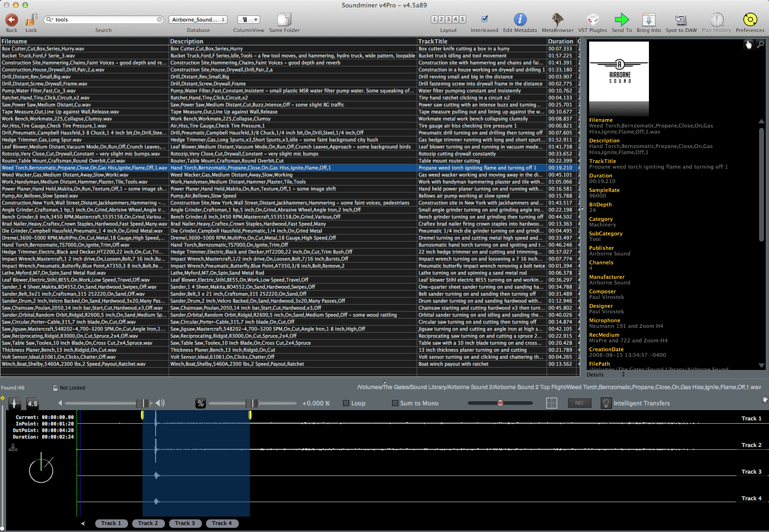
Task: Open Play History clock
Action: coord(716,20)
